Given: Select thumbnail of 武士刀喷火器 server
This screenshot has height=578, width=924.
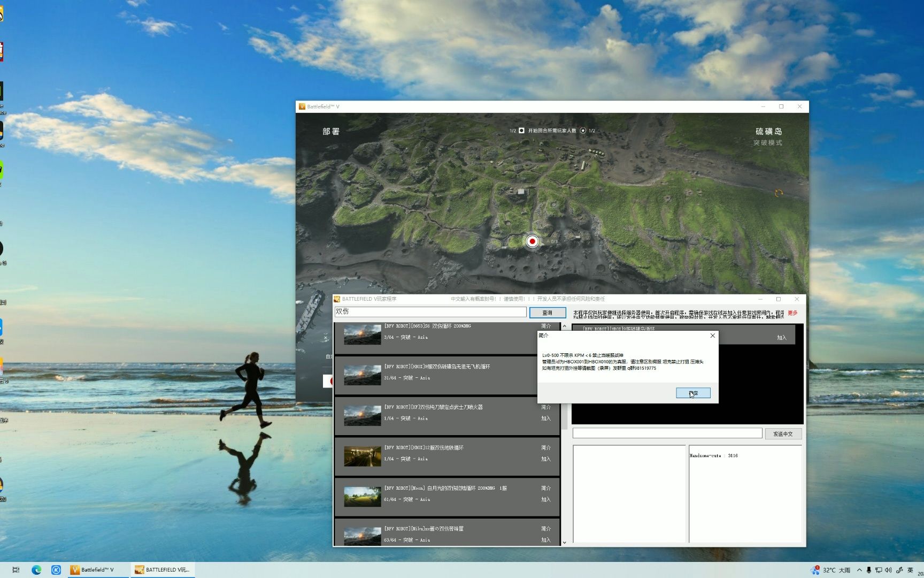Looking at the screenshot, I should point(363,416).
